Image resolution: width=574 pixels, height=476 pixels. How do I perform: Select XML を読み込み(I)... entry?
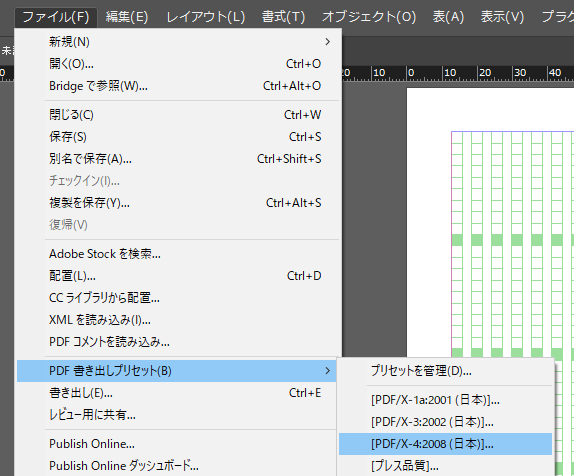(177, 320)
